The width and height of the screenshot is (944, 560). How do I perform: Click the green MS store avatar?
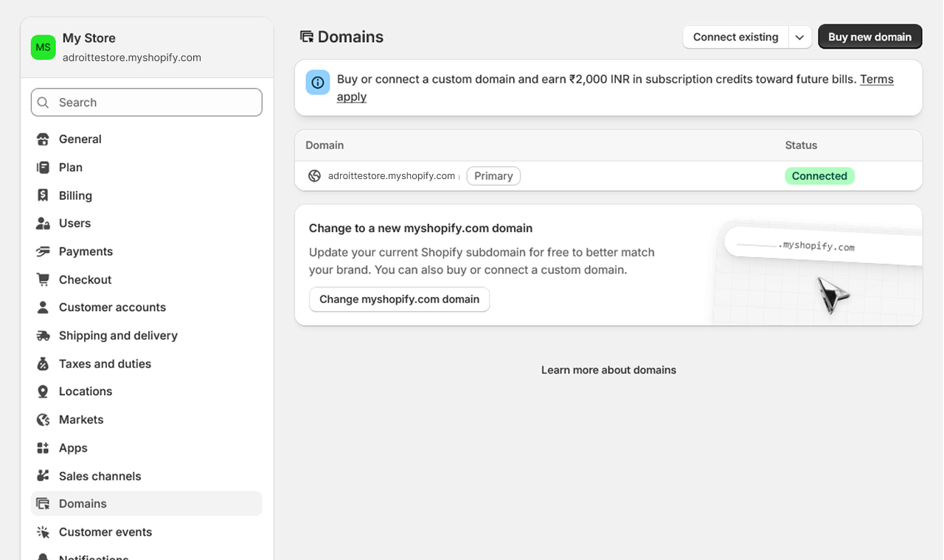44,47
